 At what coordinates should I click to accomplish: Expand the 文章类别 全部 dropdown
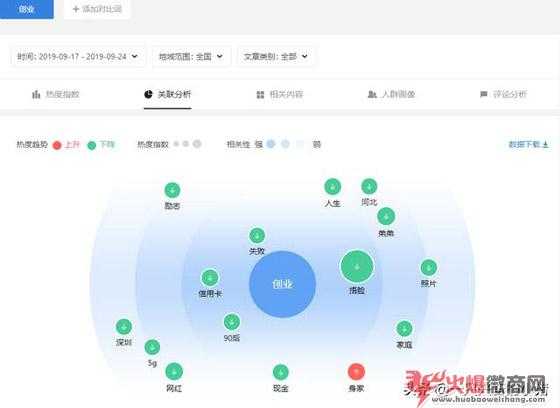click(276, 56)
